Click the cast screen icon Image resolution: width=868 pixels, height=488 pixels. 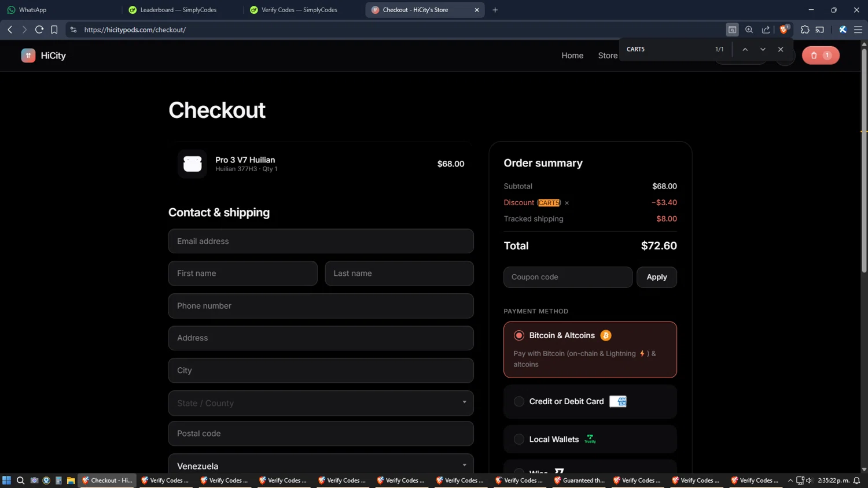(820, 29)
